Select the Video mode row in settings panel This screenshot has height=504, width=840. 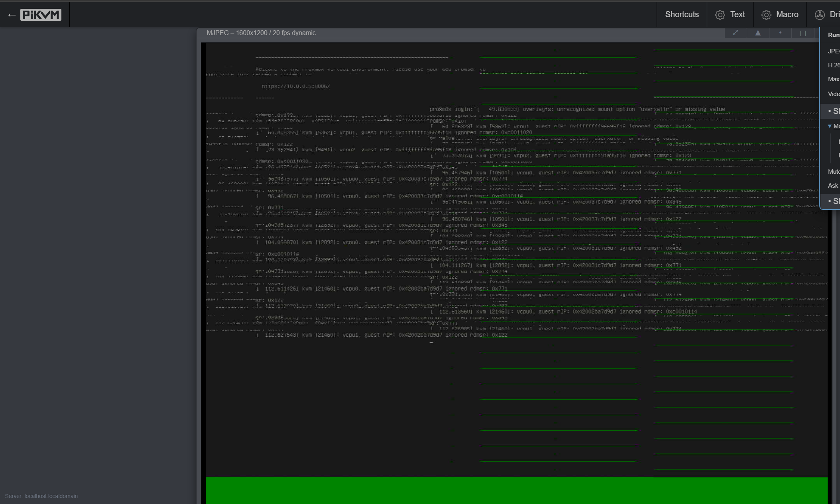833,94
